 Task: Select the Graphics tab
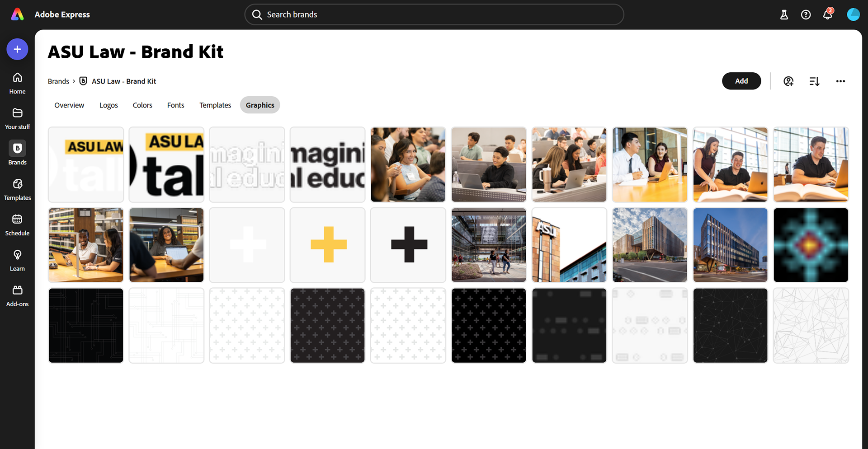260,105
